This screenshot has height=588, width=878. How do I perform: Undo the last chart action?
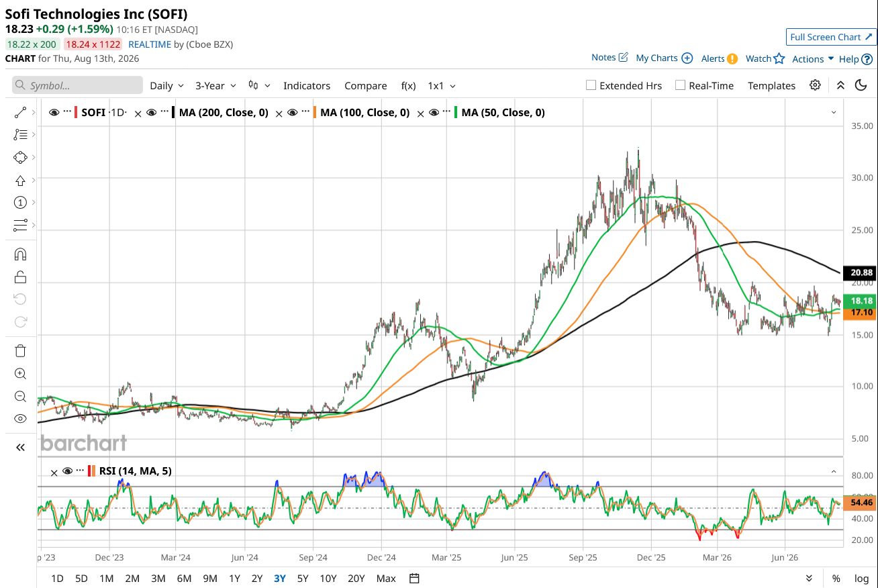20,299
